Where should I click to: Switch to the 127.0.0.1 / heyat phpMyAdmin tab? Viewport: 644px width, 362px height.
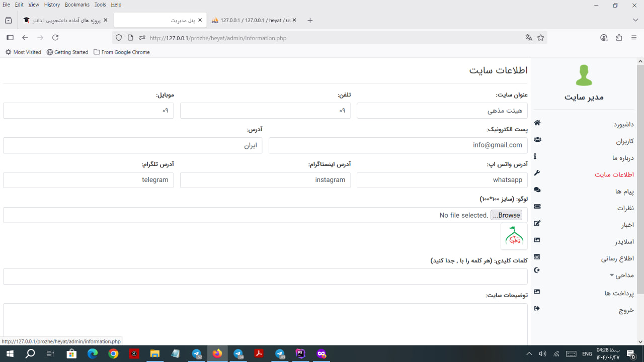(255, 20)
